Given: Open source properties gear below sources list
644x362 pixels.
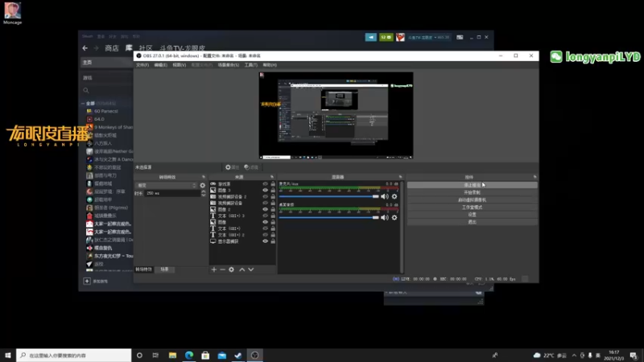Looking at the screenshot, I should pos(231,269).
